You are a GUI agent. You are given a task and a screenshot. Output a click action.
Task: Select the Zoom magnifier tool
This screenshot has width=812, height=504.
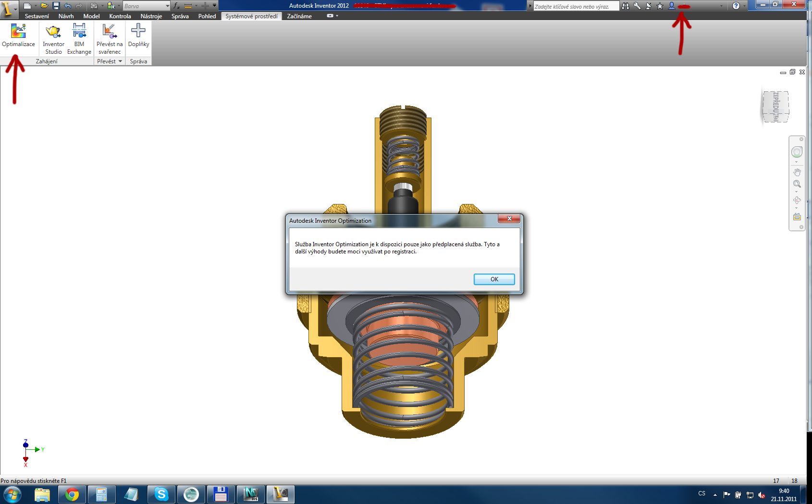pyautogui.click(x=797, y=184)
